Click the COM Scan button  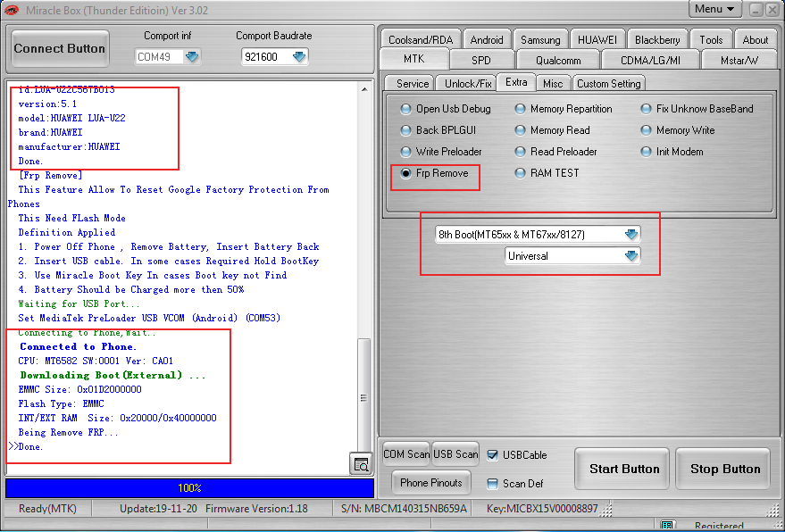pyautogui.click(x=406, y=454)
